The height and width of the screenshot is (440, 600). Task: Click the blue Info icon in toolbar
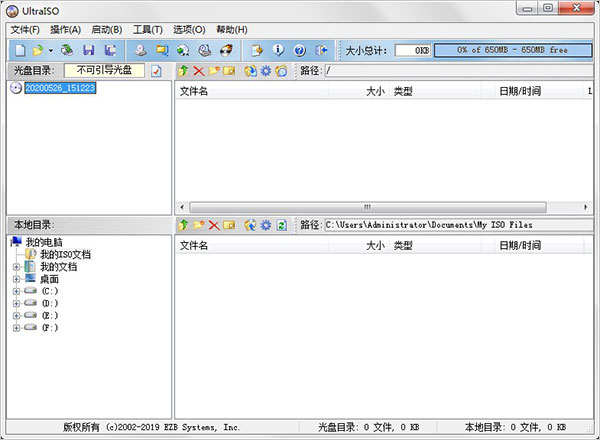pyautogui.click(x=278, y=49)
